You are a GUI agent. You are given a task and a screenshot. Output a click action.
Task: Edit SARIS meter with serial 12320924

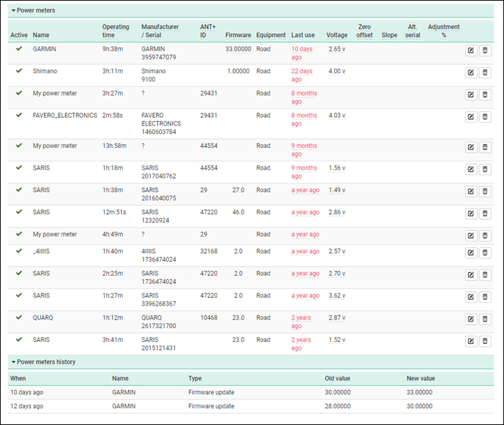(x=471, y=214)
